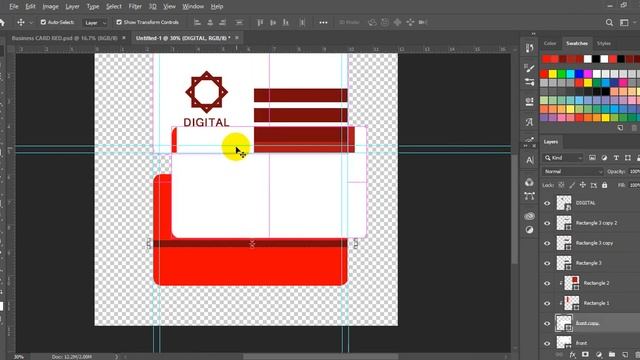The width and height of the screenshot is (640, 360).
Task: Pick the cyan swatch in Swatches panel
Action: click(570, 74)
